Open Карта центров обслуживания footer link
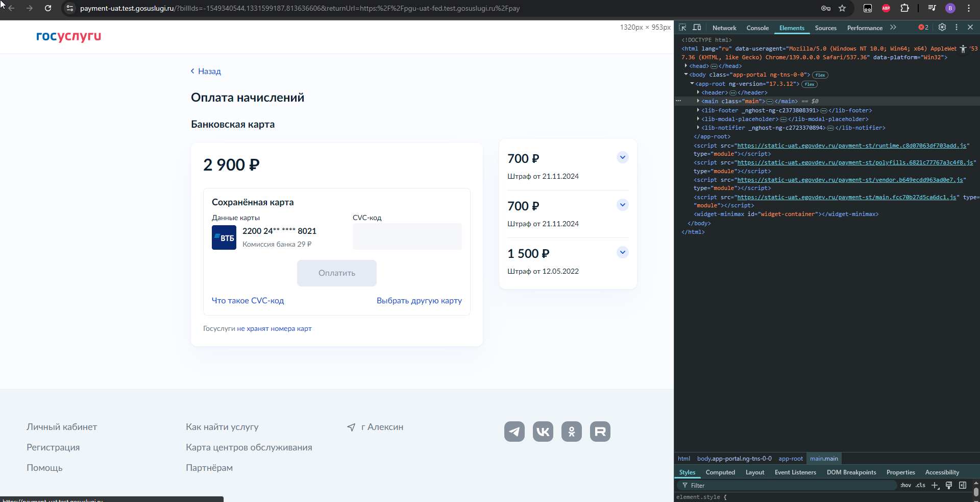The width and height of the screenshot is (980, 502). click(x=249, y=447)
